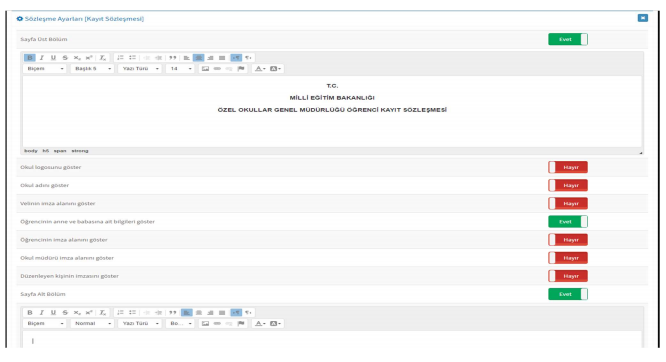Screen dimensions: 666x362
Task: Underline text in the bottom editor toolbar
Action: [x=53, y=313]
